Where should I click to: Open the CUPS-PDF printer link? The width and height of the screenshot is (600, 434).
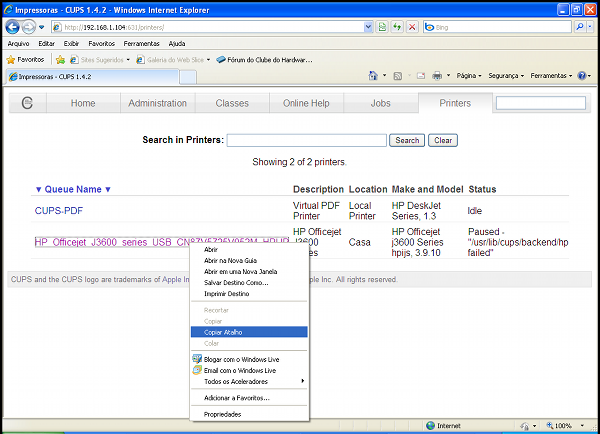[x=59, y=210]
